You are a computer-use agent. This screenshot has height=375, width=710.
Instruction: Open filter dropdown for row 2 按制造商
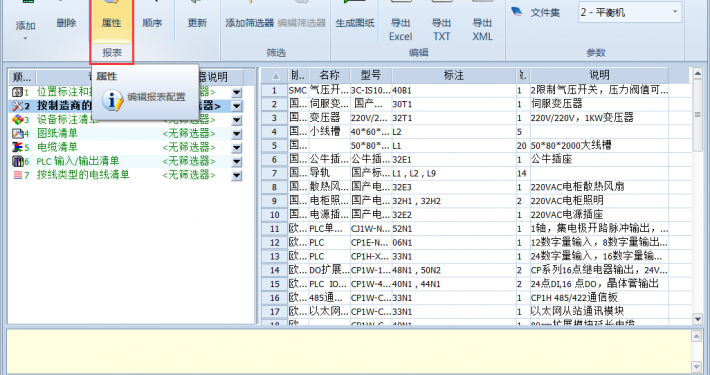(x=236, y=106)
